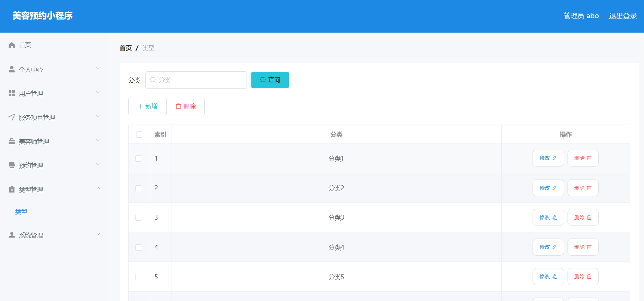Click the 新增 add button
Viewport: 644px width, 301px height.
click(x=147, y=106)
